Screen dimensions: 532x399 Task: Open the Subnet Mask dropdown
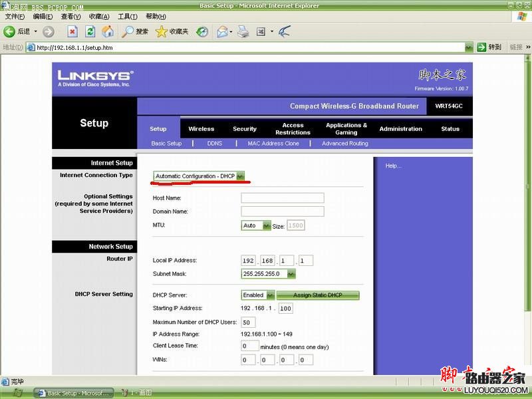[x=268, y=274]
